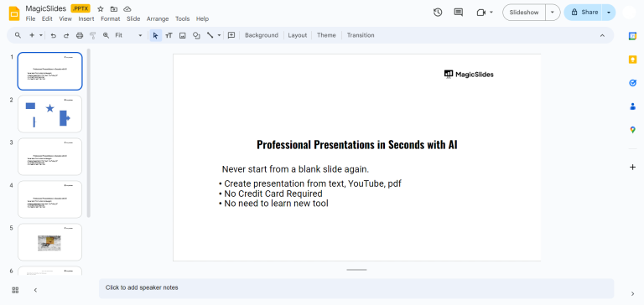Add a new slide with plus icon
Viewport: 644px width, 305px height.
pyautogui.click(x=32, y=35)
